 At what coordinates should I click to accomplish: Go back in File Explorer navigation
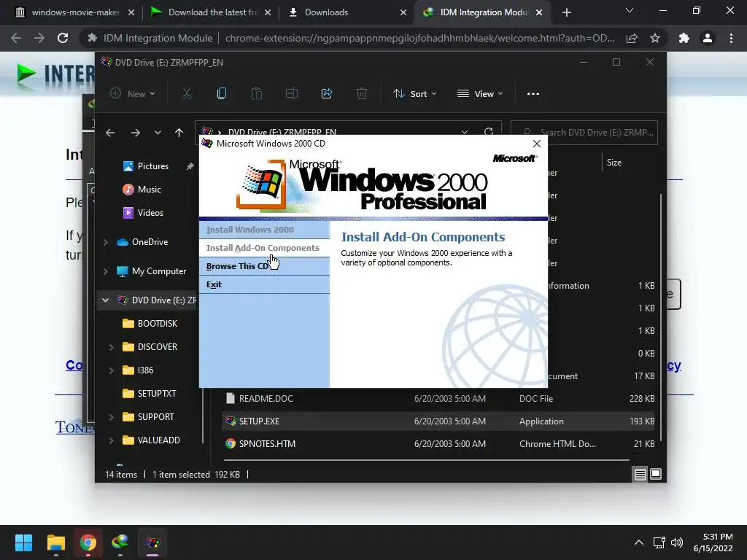(x=110, y=133)
